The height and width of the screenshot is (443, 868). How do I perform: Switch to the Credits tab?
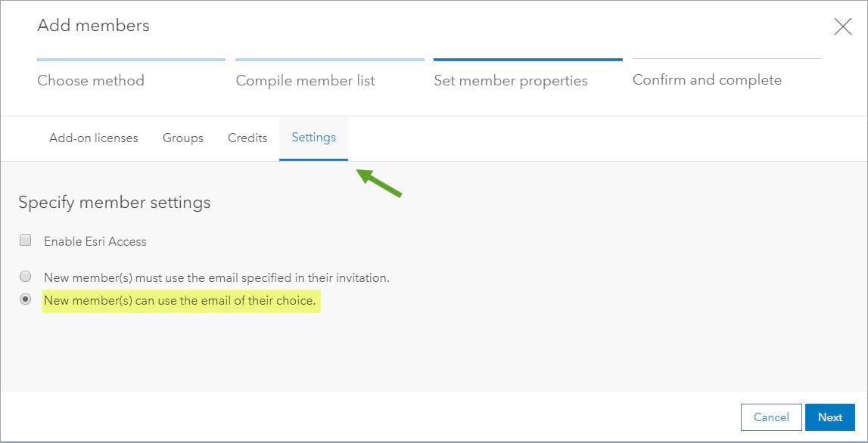[247, 138]
